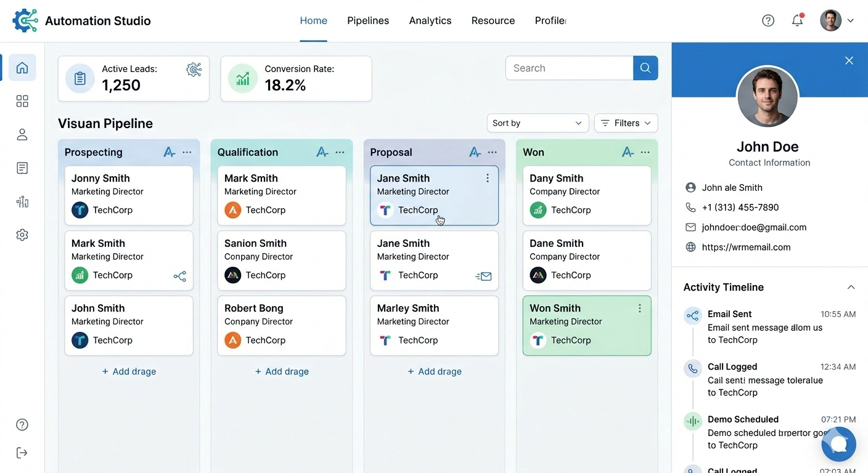The width and height of the screenshot is (868, 473).
Task: Switch to the Pipelines tab
Action: tap(368, 20)
